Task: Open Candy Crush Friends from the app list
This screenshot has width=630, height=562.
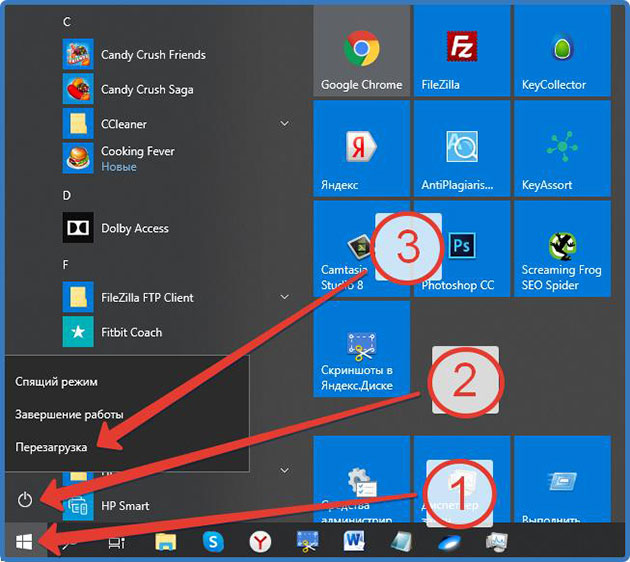Action: coord(177,54)
